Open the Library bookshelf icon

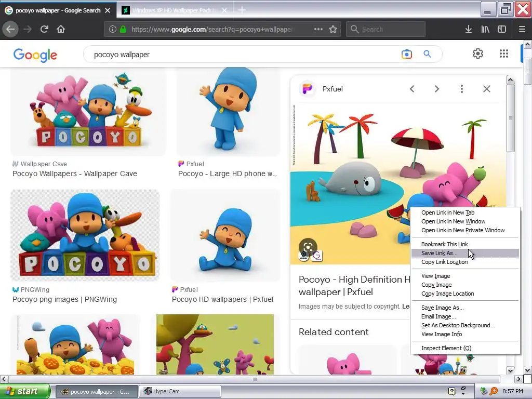[x=485, y=29]
